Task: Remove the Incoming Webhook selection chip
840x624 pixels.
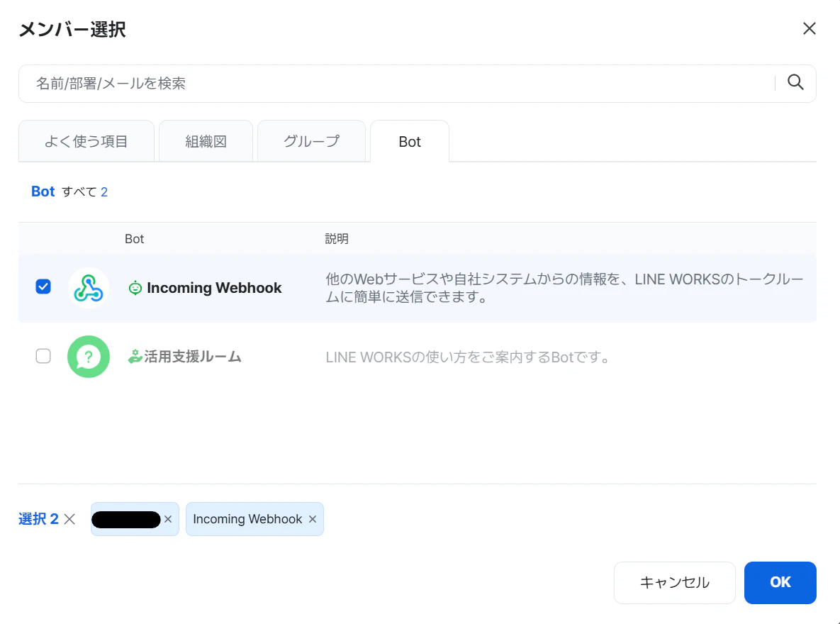Action: click(313, 519)
